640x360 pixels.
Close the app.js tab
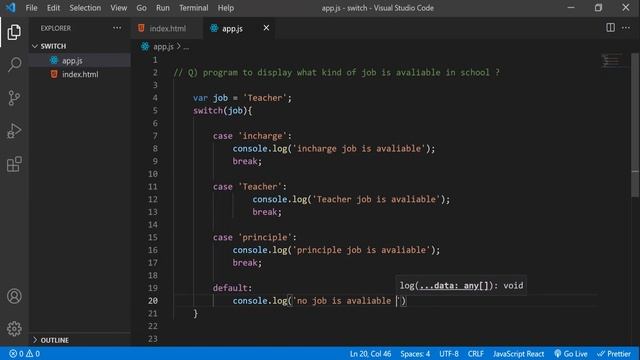click(266, 28)
